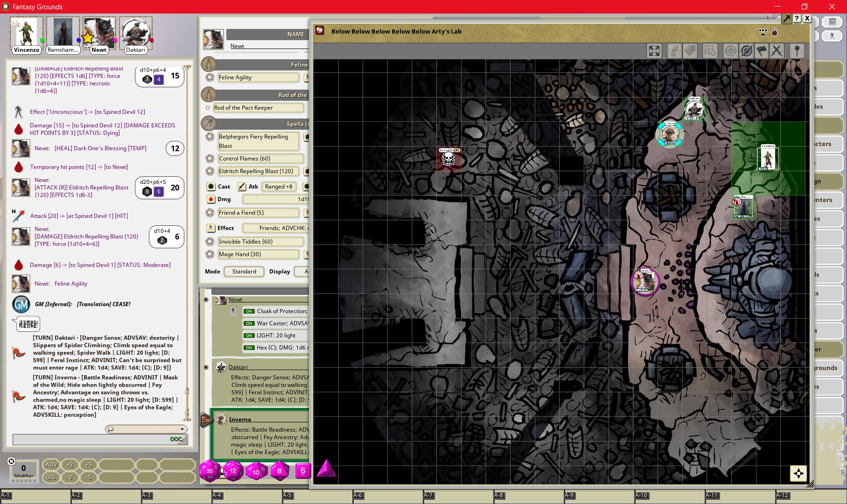Click the target rings icon in map toolbar
This screenshot has height=504, width=847.
click(x=731, y=51)
